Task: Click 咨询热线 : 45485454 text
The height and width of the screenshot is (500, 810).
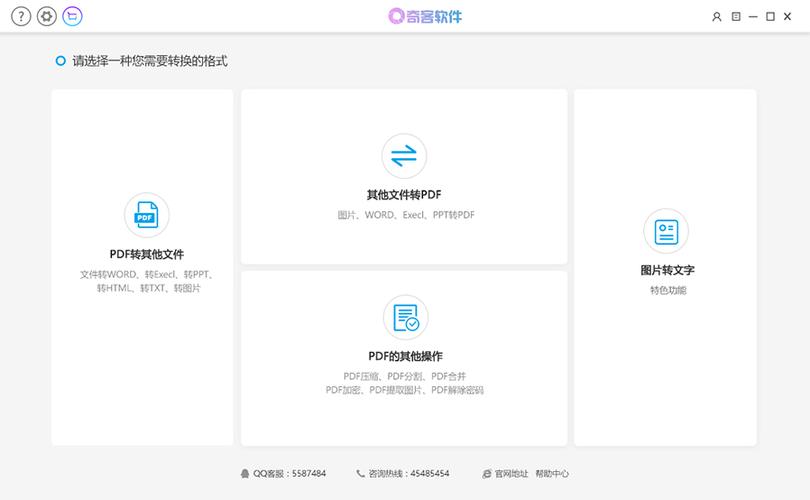Action: click(409, 474)
